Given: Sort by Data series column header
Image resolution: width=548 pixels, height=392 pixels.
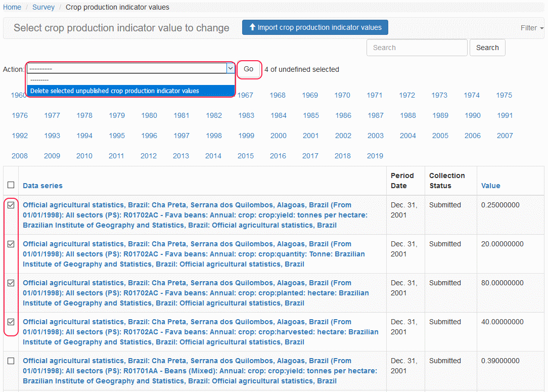Looking at the screenshot, I should [42, 186].
